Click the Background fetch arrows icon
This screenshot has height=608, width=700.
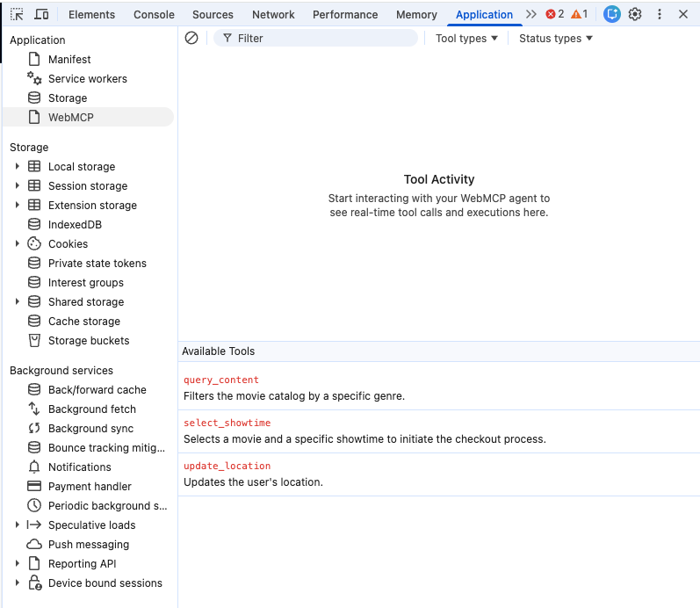[x=34, y=409]
